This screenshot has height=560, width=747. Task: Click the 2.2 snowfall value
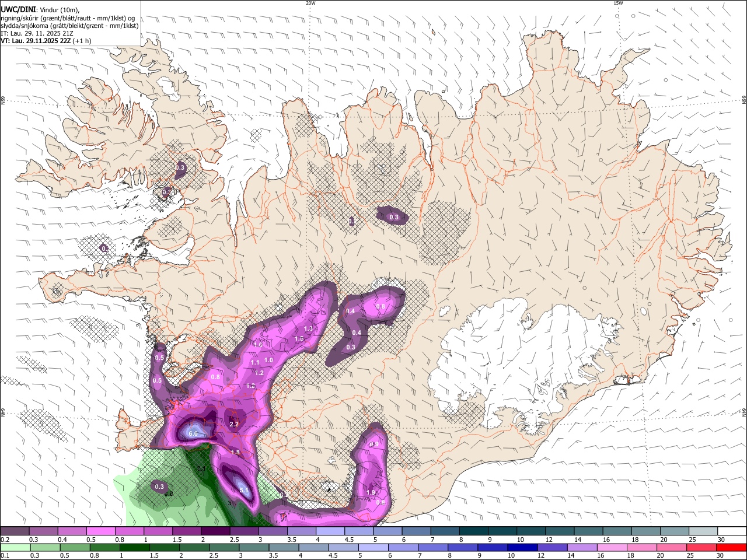click(234, 424)
